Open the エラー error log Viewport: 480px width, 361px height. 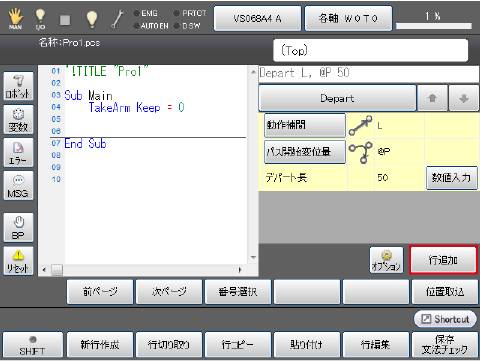click(19, 153)
